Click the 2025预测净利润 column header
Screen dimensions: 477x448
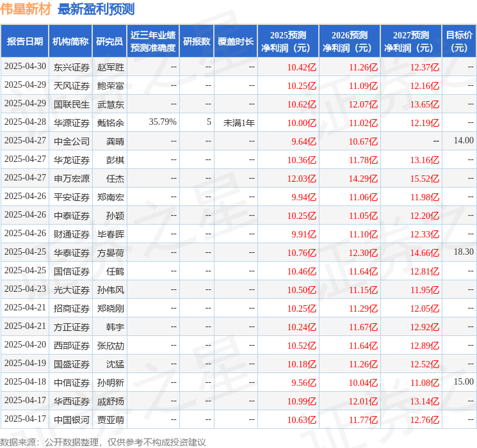tap(288, 42)
